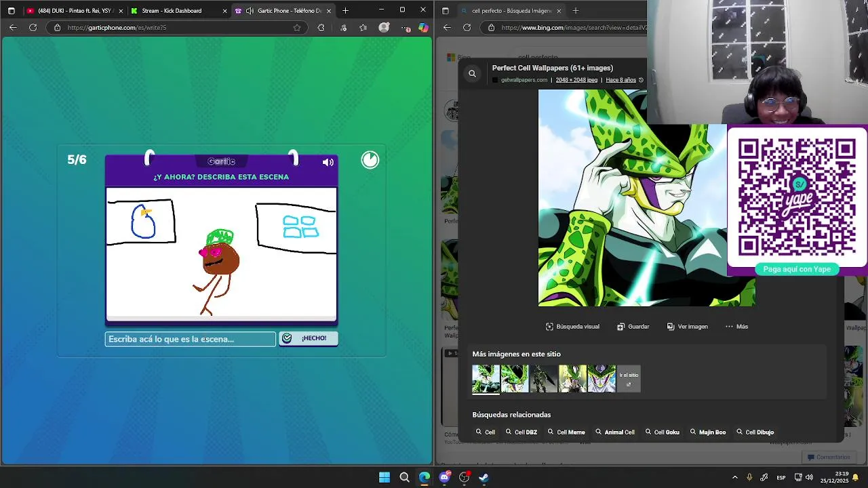Screen dimensions: 868x488
Task: Expand the Más options menu
Action: point(736,327)
